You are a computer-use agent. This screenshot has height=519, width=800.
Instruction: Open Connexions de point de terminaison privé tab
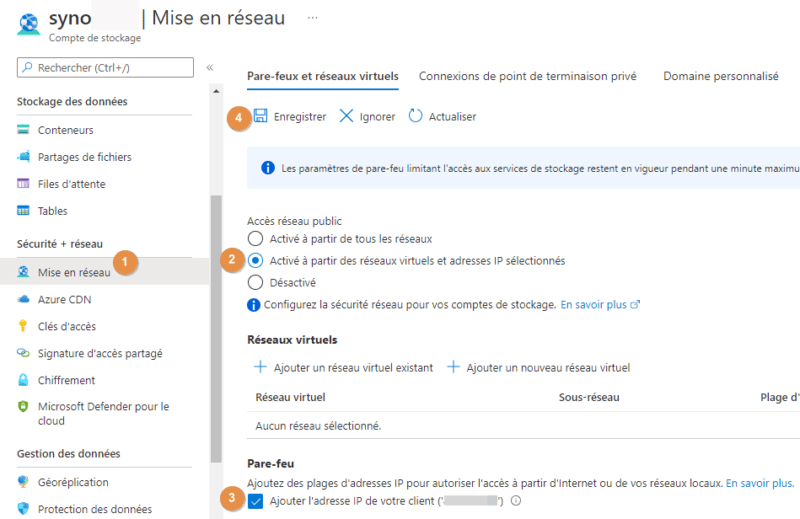[x=528, y=76]
